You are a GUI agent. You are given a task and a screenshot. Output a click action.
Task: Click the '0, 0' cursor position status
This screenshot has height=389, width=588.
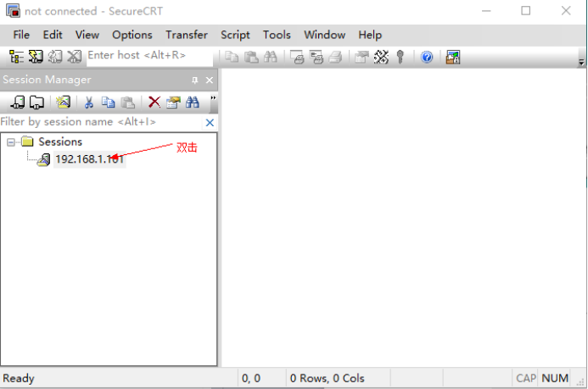(251, 378)
